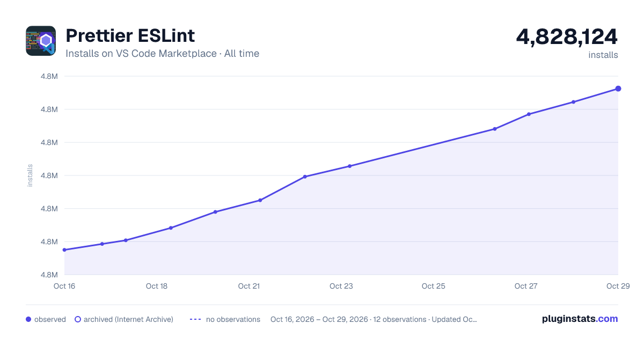Click the 'archived (Internet Archive)' legend label
The height and width of the screenshot is (338, 644).
tap(128, 319)
